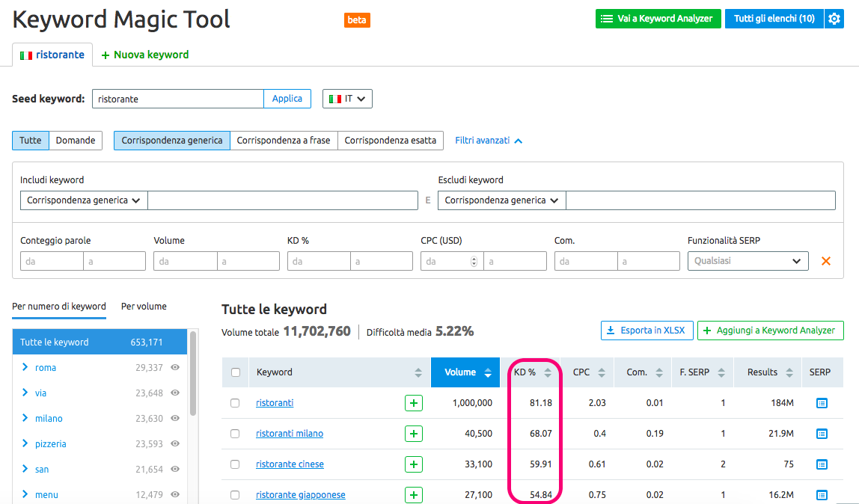Expand the 'milano' keyword group
The height and width of the screenshot is (504, 859).
point(25,418)
